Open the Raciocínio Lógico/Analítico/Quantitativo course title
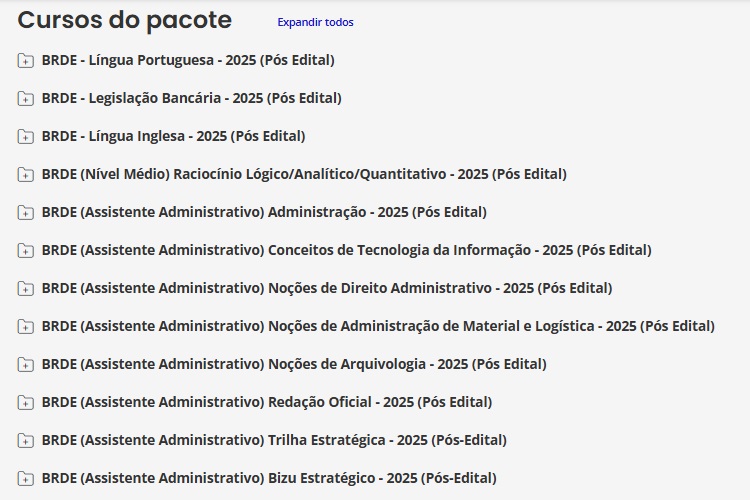Viewport: 750px width, 500px height. [x=304, y=174]
